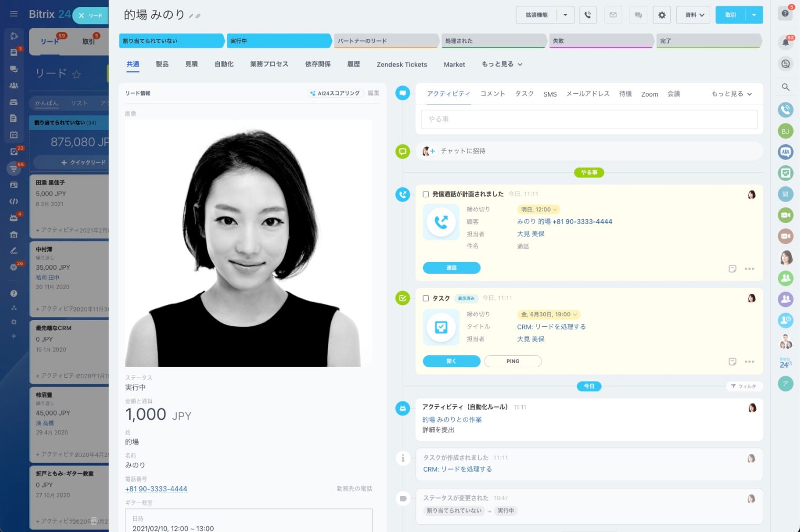Viewport: 800px width, 532px height.
Task: Click the 編集 link in lead info
Action: (373, 93)
